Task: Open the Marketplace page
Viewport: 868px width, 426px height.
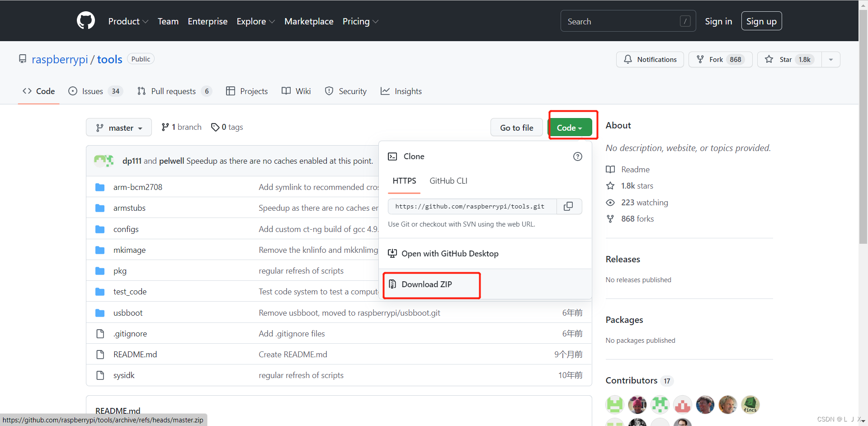Action: [x=309, y=21]
